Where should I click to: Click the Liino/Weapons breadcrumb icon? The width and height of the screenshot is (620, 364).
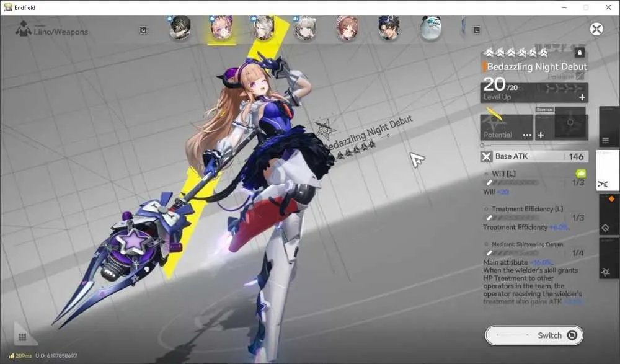pos(24,29)
